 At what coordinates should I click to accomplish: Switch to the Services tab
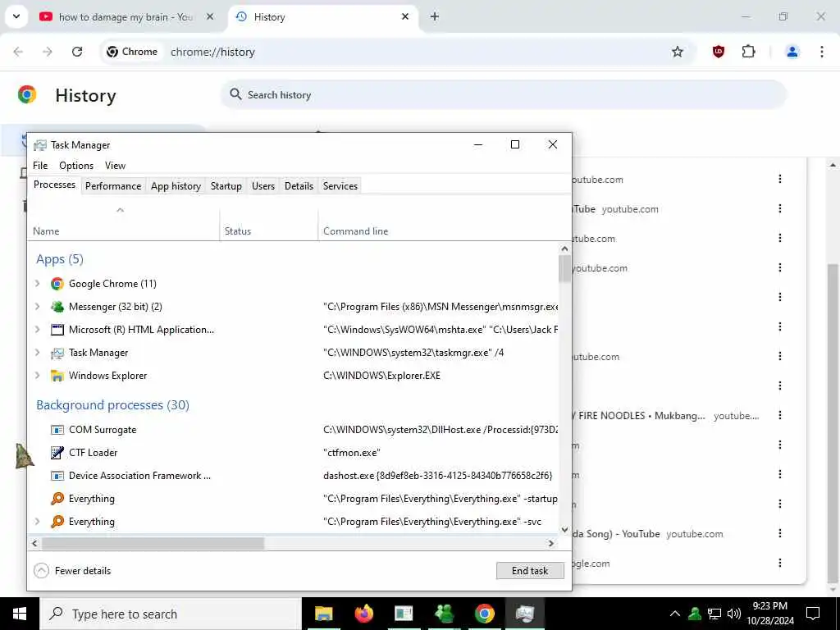point(340,186)
